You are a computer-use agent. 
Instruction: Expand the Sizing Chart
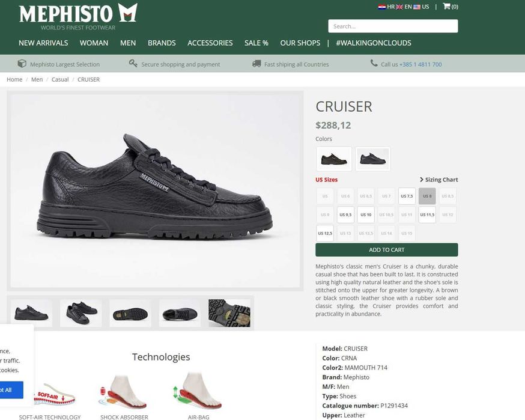(x=439, y=180)
